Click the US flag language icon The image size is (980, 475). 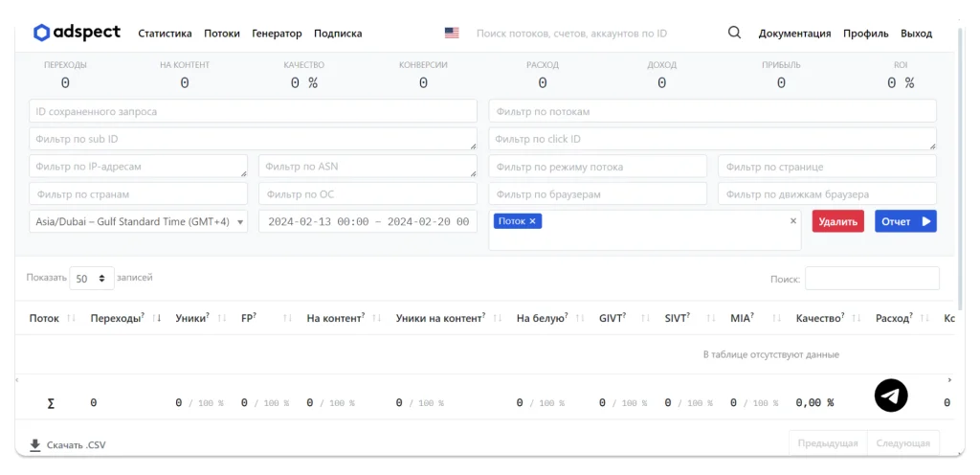tap(452, 34)
